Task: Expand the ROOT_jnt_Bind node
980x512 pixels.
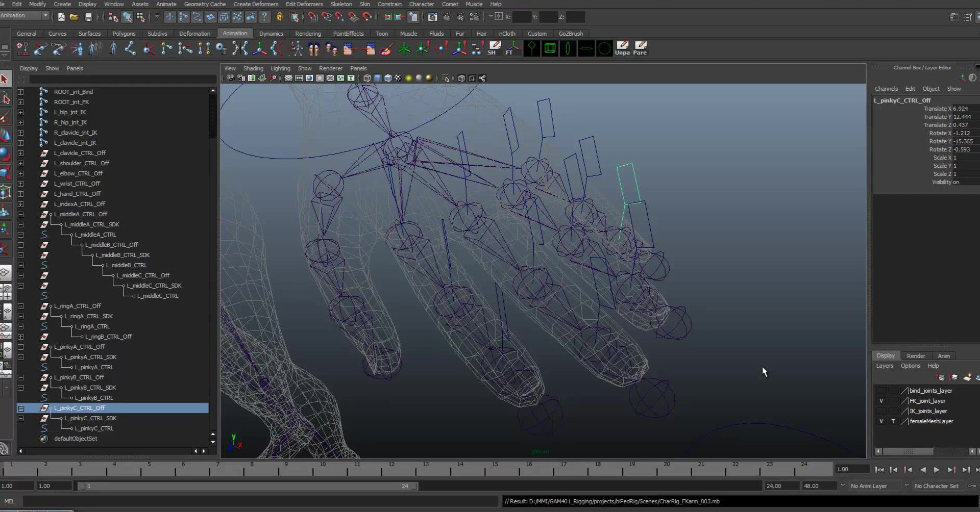Action: pos(20,92)
